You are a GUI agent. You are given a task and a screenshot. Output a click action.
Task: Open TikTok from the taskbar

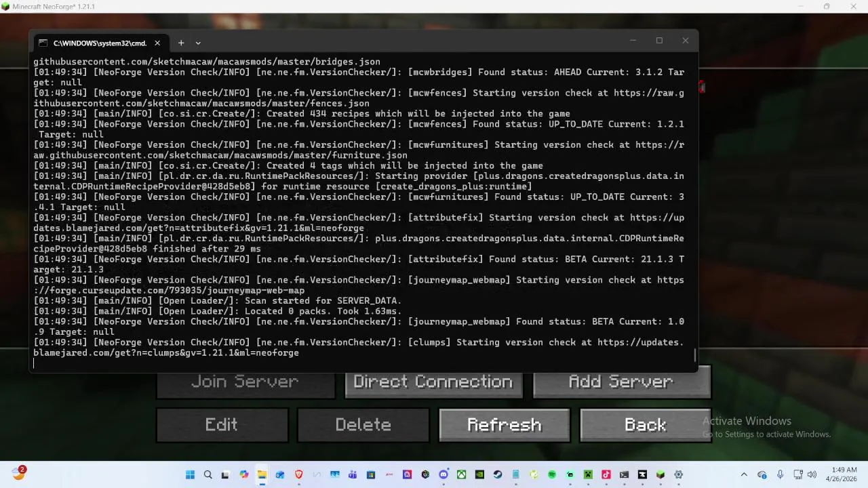606,474
